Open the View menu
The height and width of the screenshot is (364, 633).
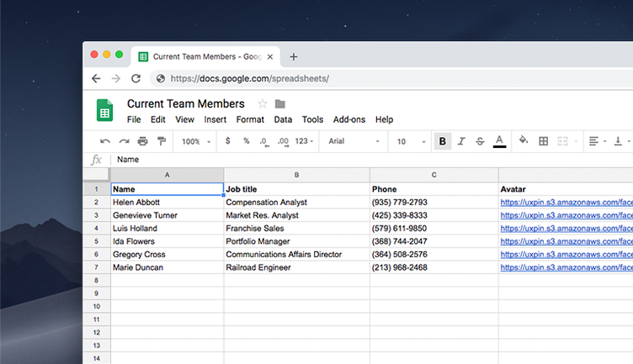click(x=184, y=119)
